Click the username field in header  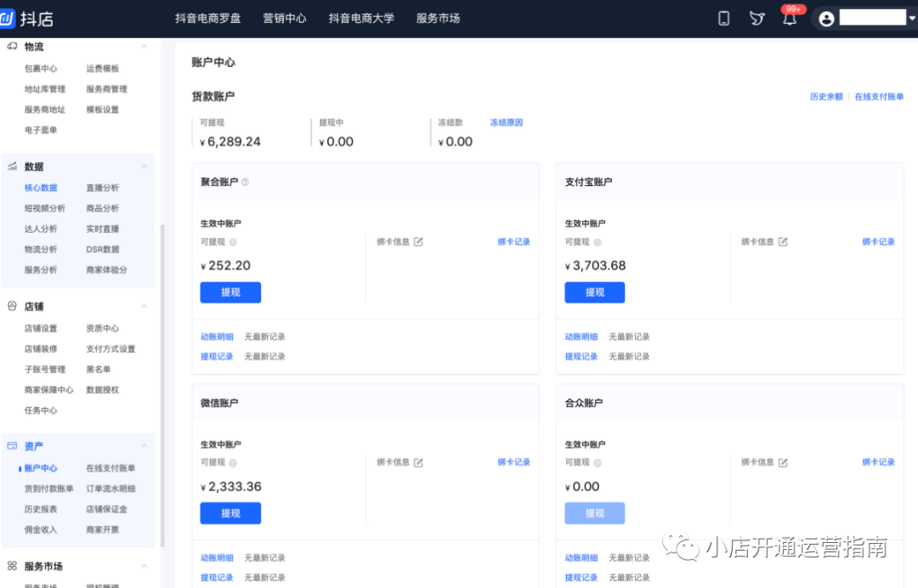click(x=873, y=18)
